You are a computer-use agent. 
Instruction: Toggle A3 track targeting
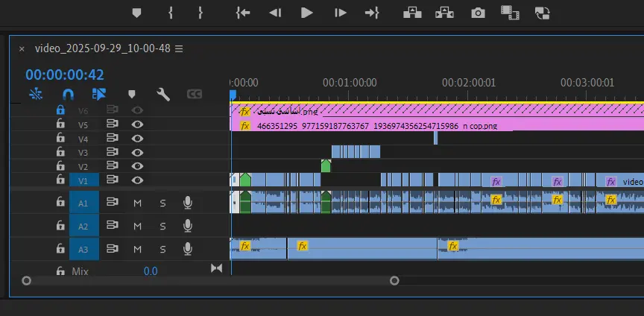tap(84, 249)
